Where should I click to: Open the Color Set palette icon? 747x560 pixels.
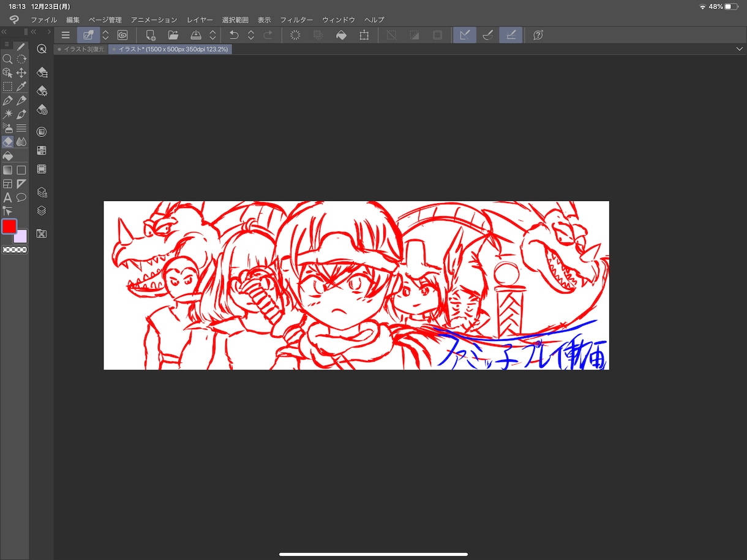click(x=42, y=151)
